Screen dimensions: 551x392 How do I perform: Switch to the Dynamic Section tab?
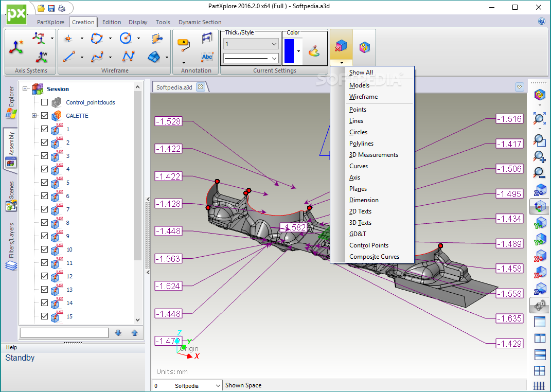pos(200,22)
